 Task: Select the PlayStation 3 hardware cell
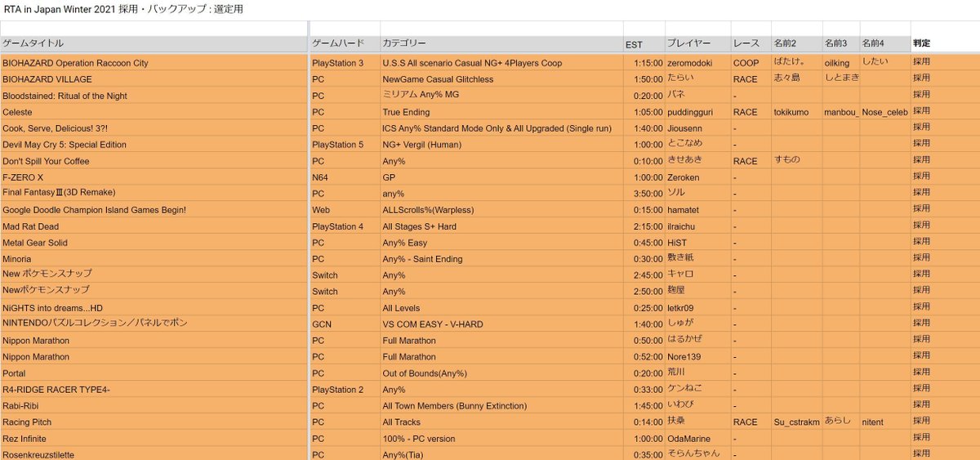(344, 62)
